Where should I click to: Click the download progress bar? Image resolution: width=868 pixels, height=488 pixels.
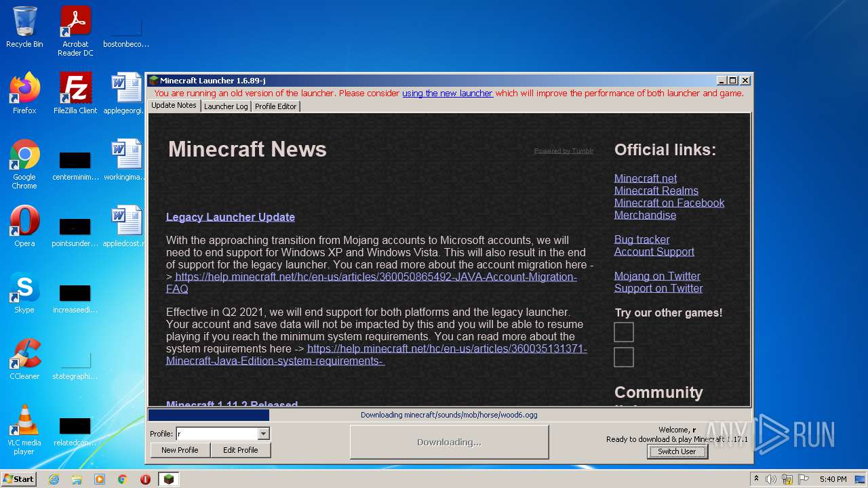[449, 415]
